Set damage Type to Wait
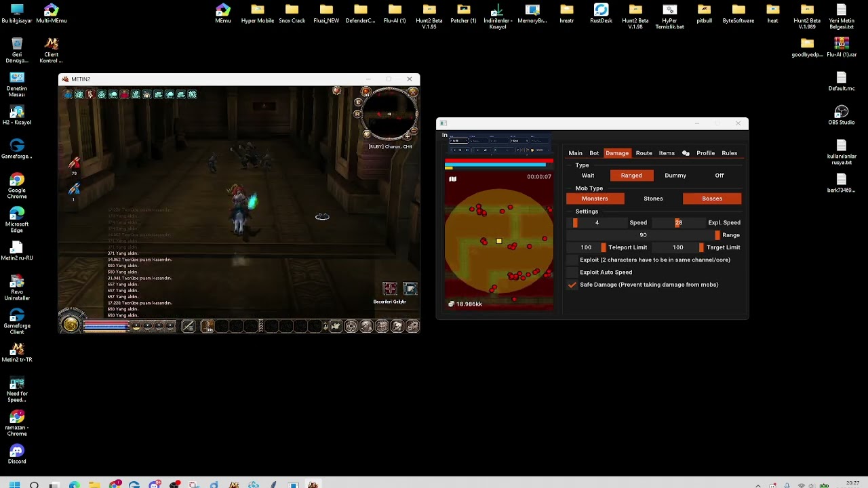868x488 pixels. click(x=588, y=176)
